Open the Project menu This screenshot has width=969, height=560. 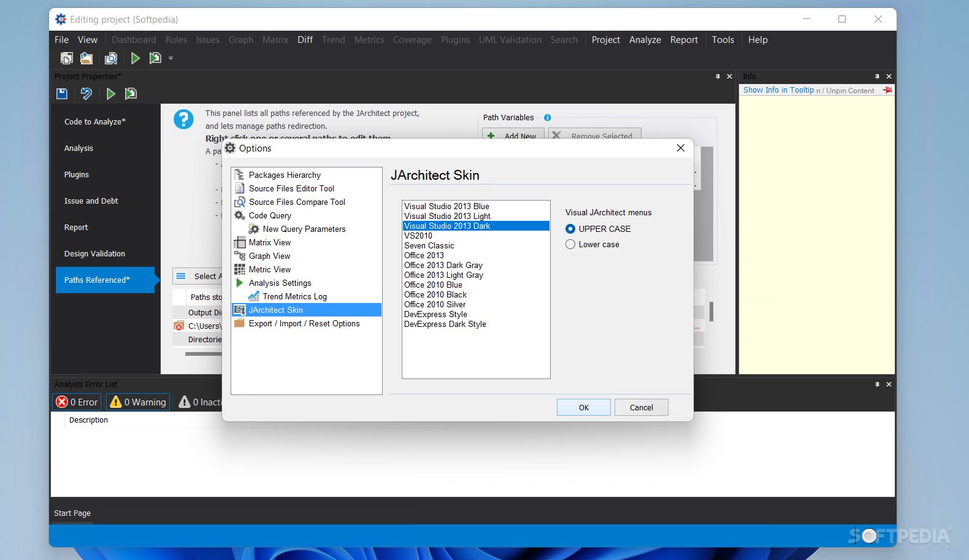[x=606, y=40]
